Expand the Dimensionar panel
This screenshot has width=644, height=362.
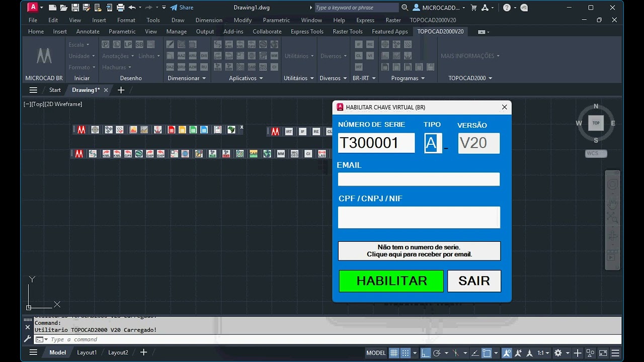187,78
